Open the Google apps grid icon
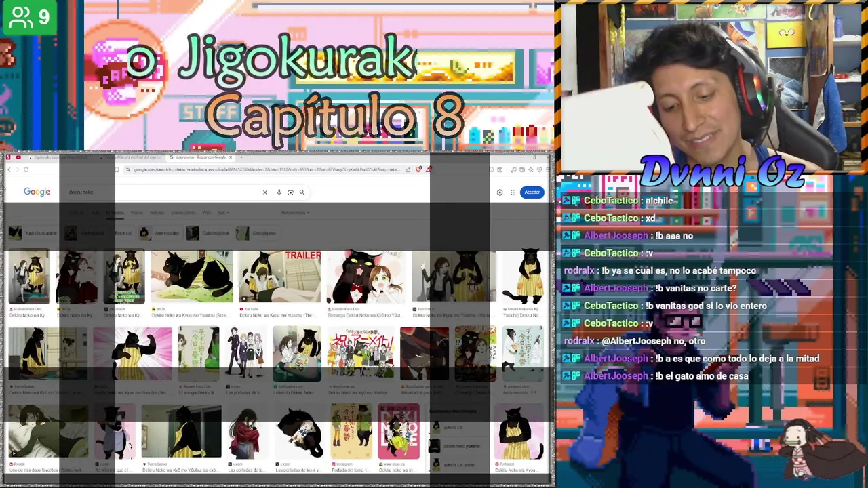868x488 pixels. coord(513,192)
